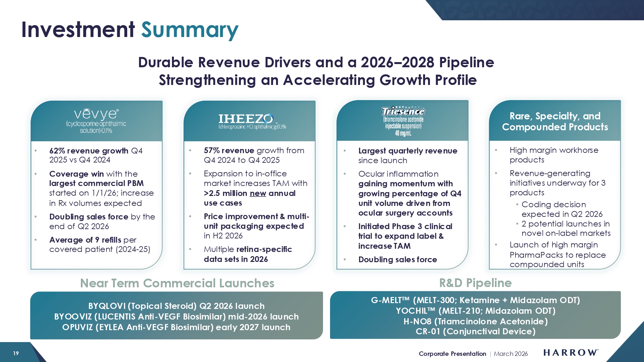Click the Investment Summary slide title
The image size is (644, 362).
[x=130, y=30]
